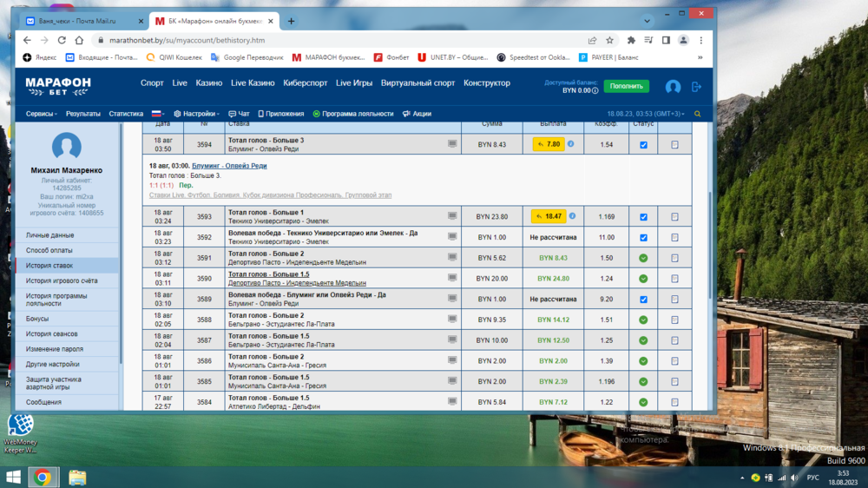Toggle status checkbox for bet 3589
The image size is (868, 488).
[643, 300]
